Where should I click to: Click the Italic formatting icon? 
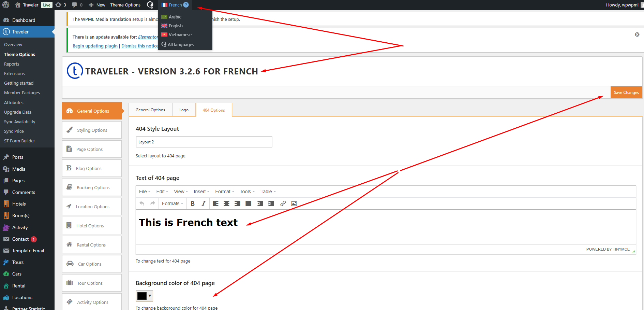[204, 203]
